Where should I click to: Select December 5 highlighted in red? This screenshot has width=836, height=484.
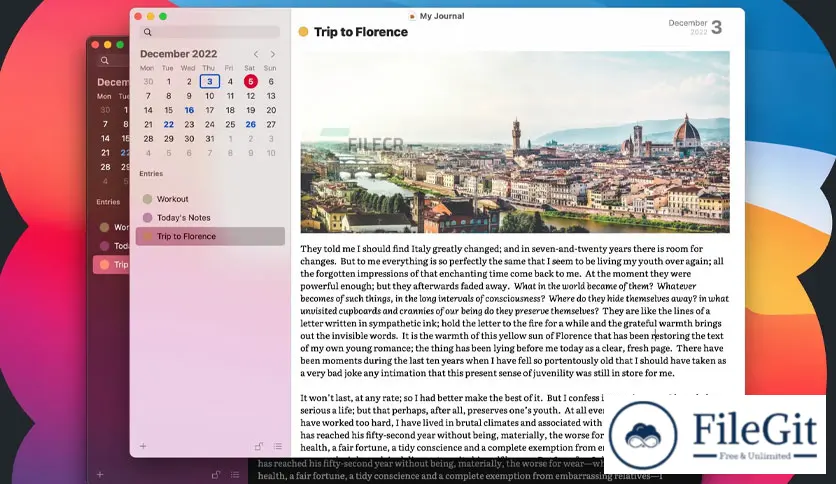[251, 82]
